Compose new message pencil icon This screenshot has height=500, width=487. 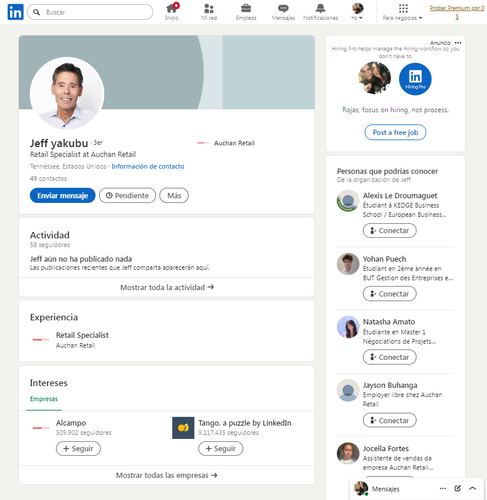tap(457, 489)
